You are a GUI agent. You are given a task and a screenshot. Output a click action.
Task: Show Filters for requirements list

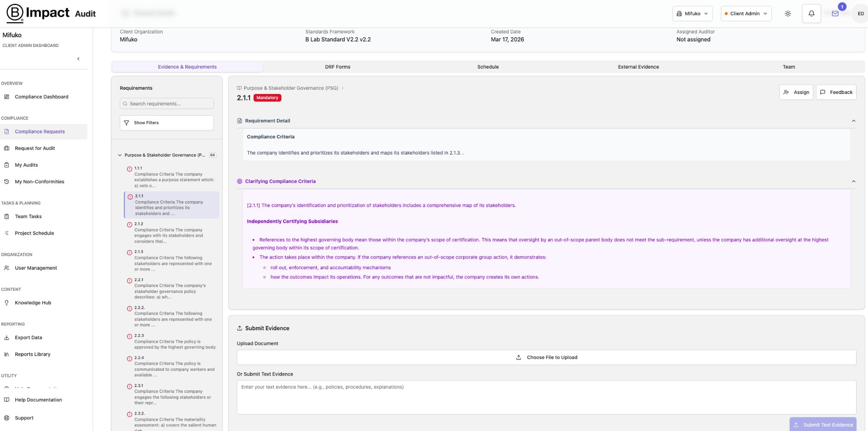pyautogui.click(x=167, y=123)
